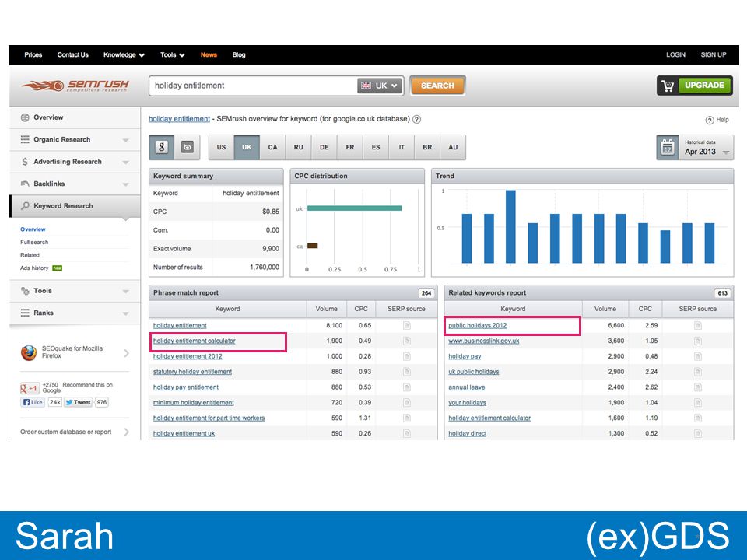The image size is (747, 560).
Task: Click the orange SEARCH button
Action: click(x=437, y=86)
